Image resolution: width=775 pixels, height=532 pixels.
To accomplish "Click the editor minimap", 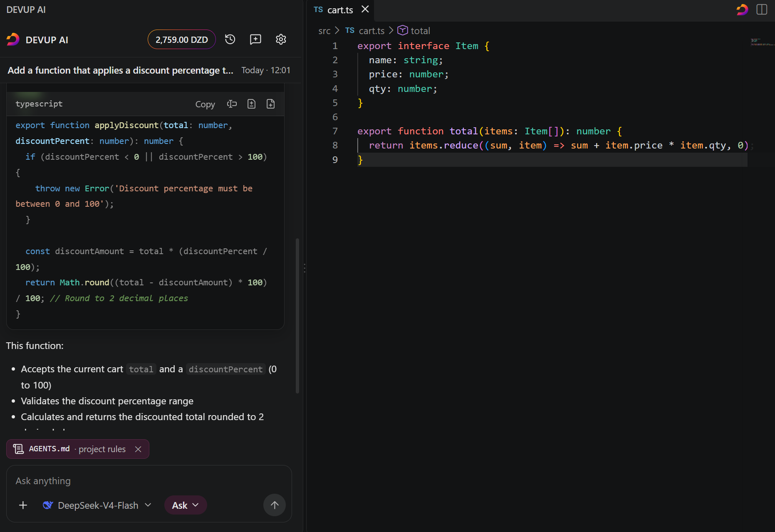I will [762, 42].
